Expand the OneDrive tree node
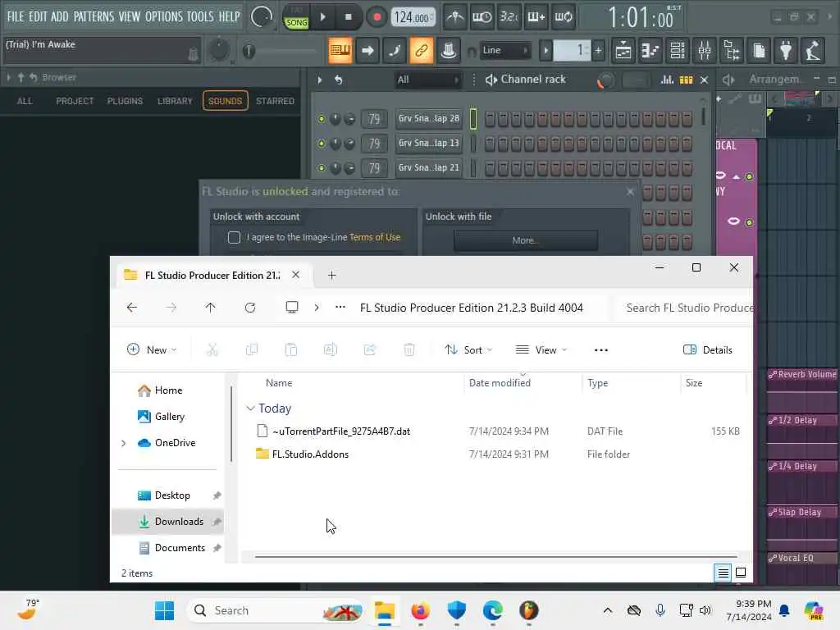The image size is (840, 630). pos(124,443)
